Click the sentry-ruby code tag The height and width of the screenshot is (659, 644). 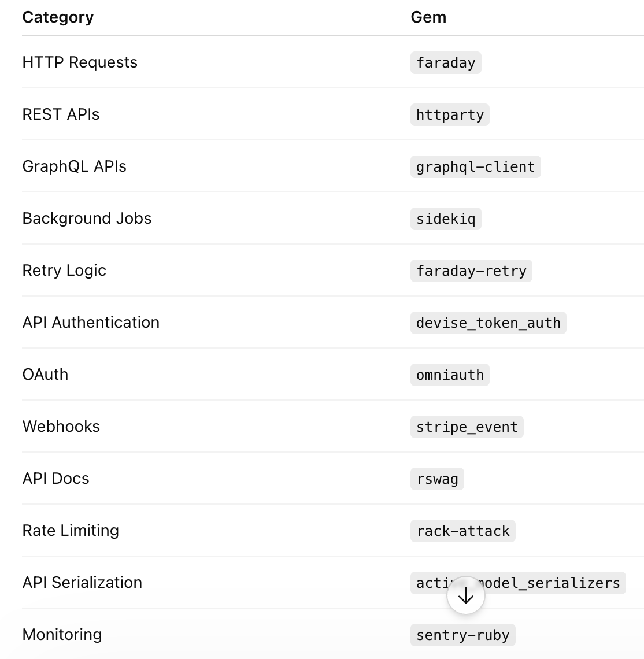click(x=463, y=635)
